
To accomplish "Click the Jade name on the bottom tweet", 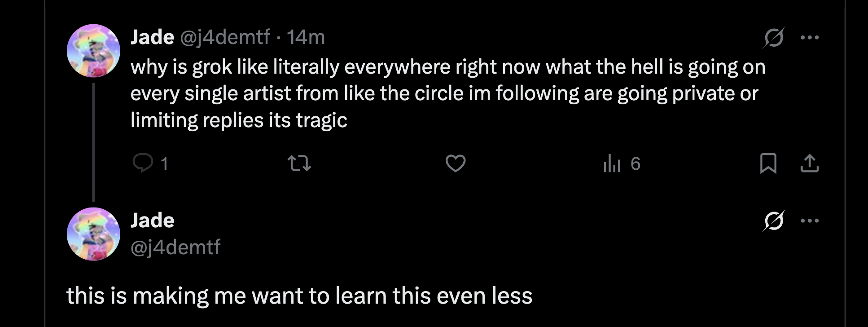I will [152, 221].
